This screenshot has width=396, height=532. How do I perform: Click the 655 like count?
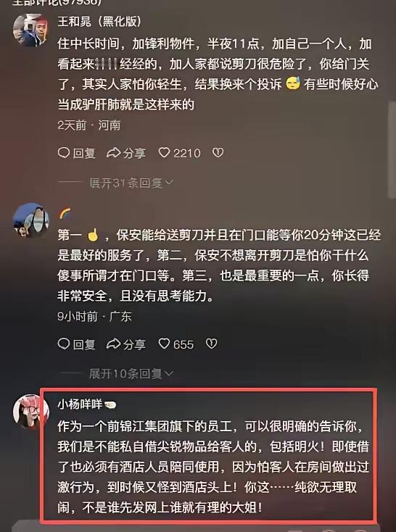[x=183, y=344]
